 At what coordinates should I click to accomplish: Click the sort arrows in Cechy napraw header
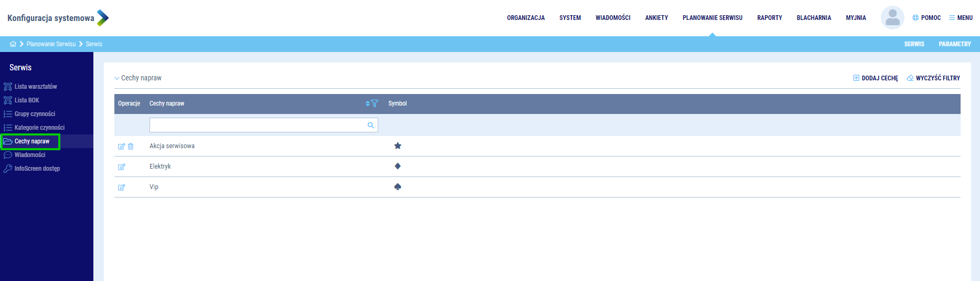[x=368, y=103]
